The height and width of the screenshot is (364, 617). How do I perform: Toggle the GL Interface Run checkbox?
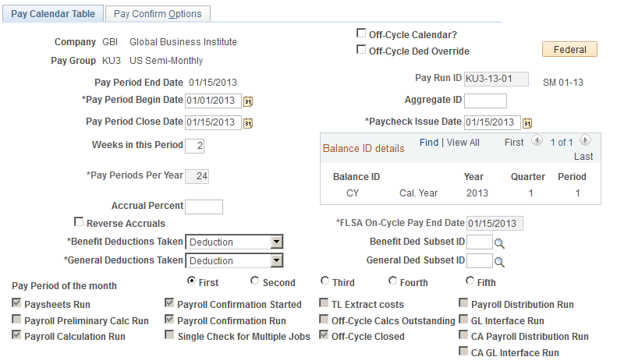pos(463,319)
